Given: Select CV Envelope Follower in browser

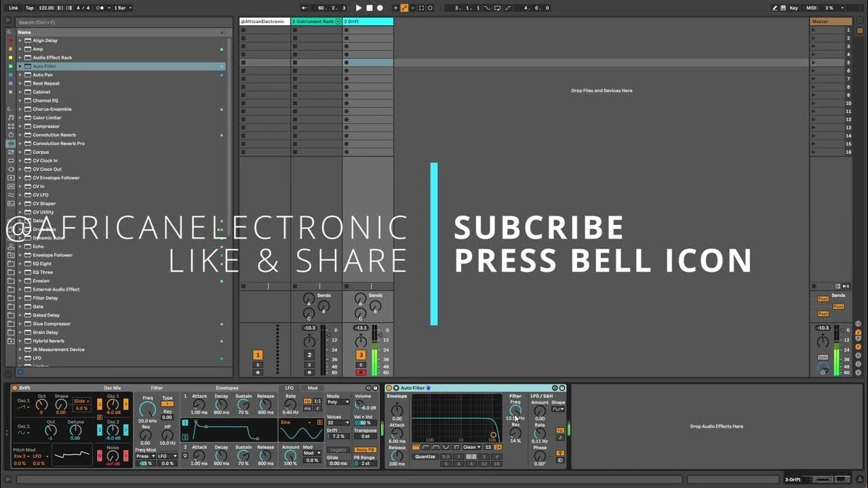Looking at the screenshot, I should coord(56,178).
